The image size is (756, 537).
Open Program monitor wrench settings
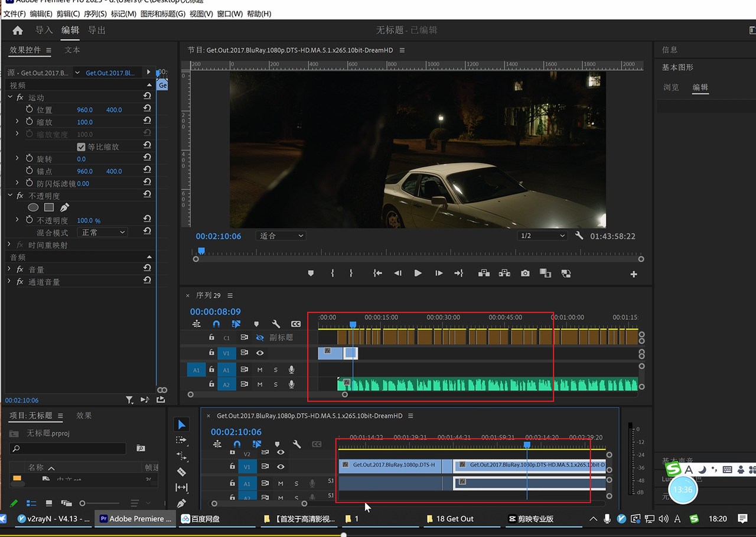click(x=579, y=236)
